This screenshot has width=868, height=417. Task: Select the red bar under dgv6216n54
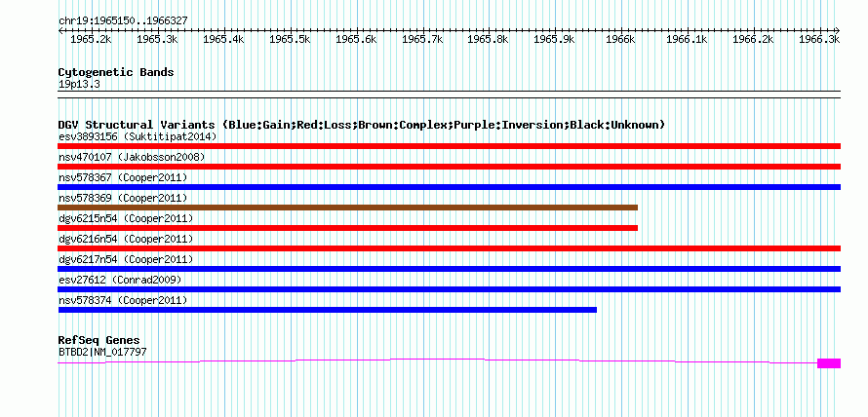click(449, 248)
